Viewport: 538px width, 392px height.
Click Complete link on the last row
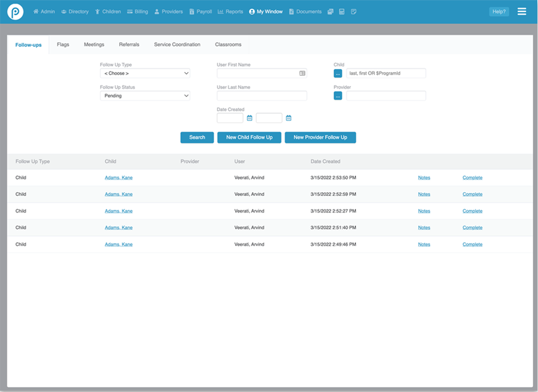coord(472,244)
